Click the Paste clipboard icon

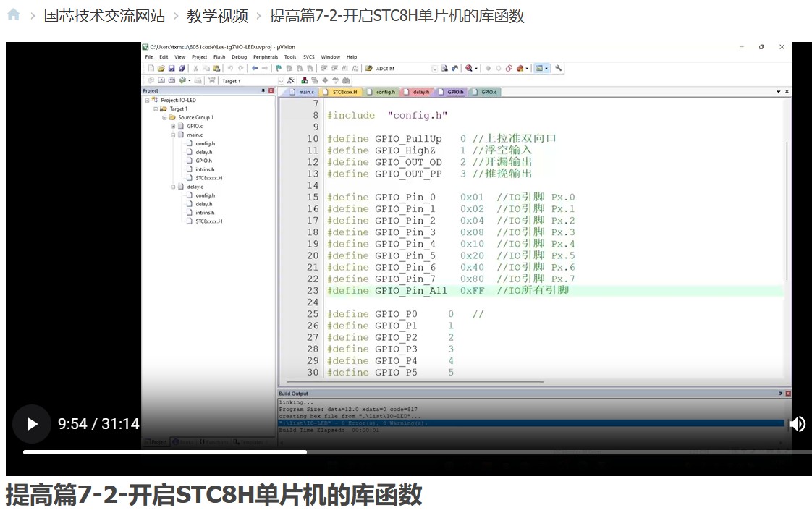pyautogui.click(x=216, y=68)
